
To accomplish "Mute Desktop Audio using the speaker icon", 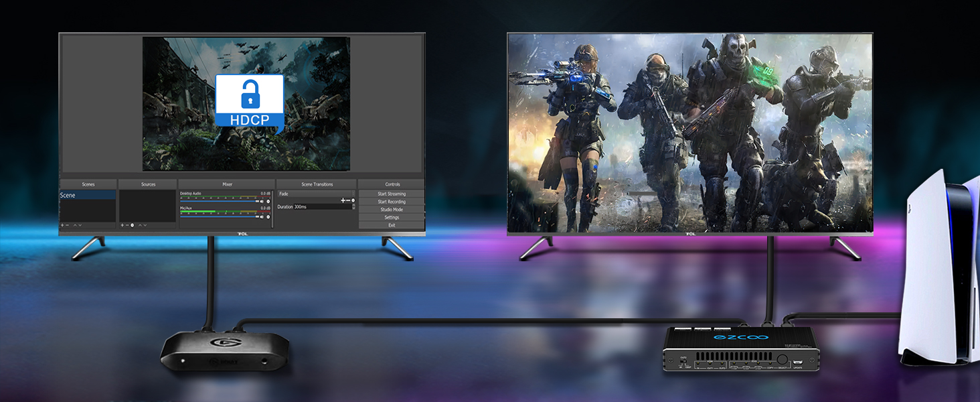I will pos(263,201).
